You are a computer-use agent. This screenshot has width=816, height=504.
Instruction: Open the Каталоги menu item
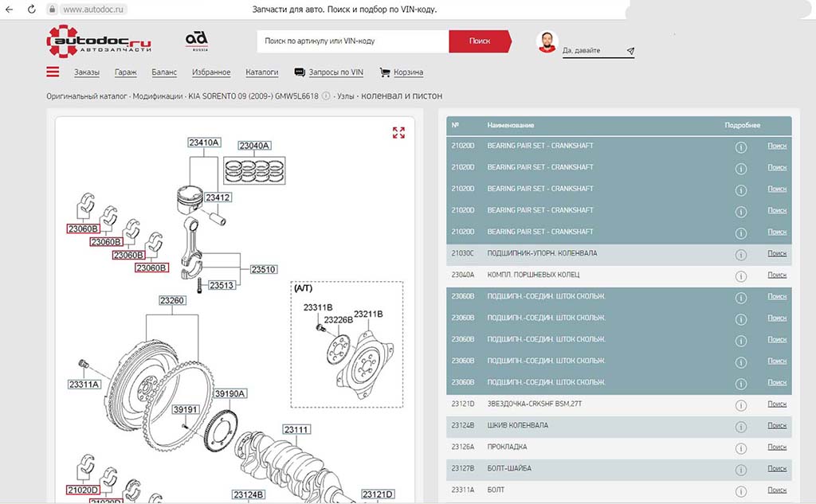(x=261, y=72)
